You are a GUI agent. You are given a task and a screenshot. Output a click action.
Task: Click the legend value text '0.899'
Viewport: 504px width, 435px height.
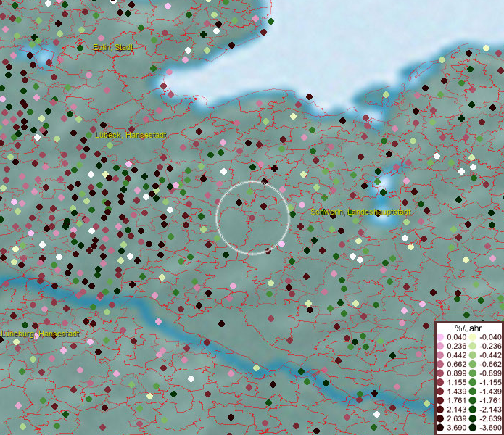tap(457, 373)
